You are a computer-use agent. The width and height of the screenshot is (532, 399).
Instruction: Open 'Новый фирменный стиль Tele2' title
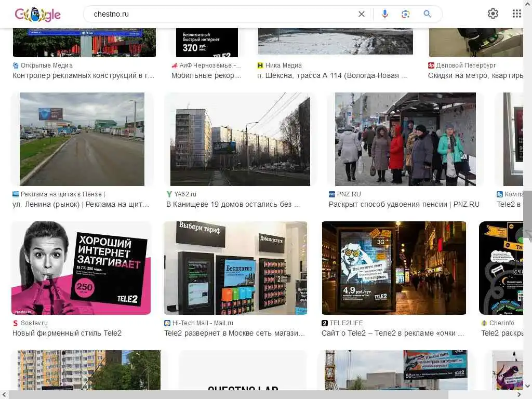point(67,333)
